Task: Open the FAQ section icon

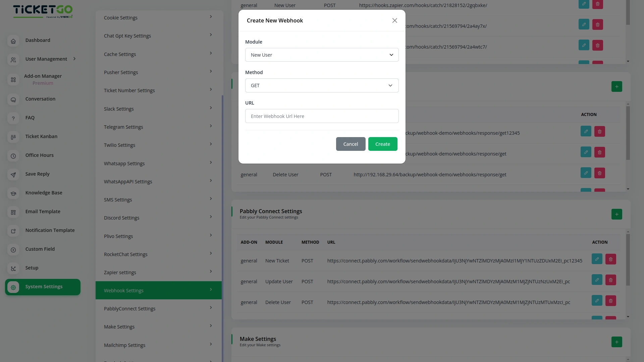Action: [x=13, y=118]
